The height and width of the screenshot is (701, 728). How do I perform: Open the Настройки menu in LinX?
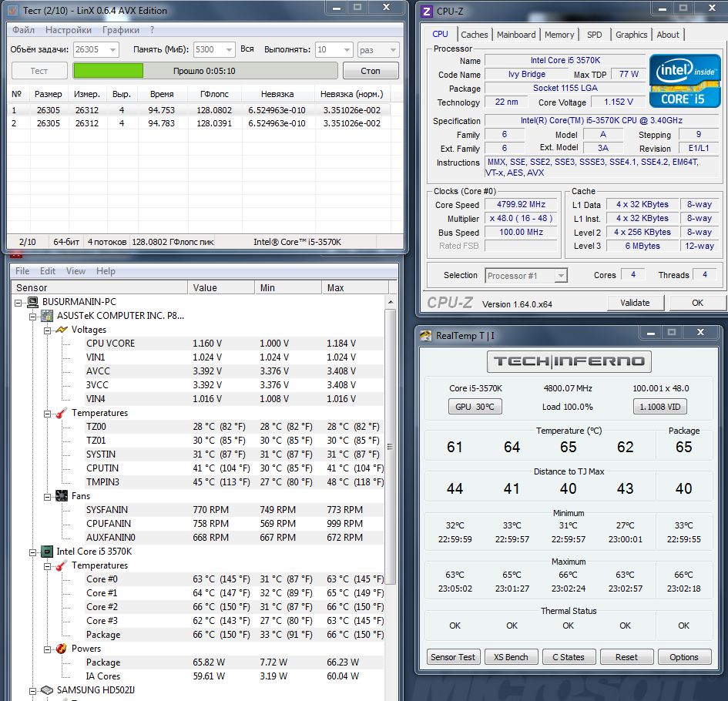point(69,30)
